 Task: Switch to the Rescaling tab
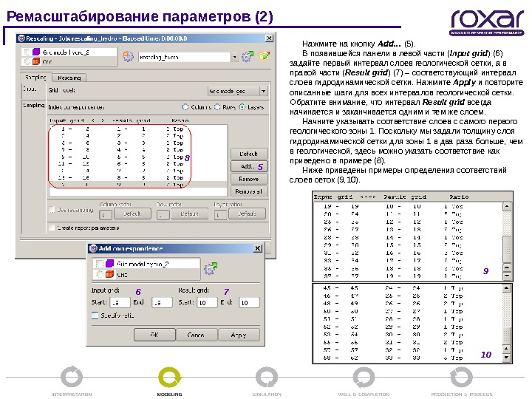pos(69,78)
